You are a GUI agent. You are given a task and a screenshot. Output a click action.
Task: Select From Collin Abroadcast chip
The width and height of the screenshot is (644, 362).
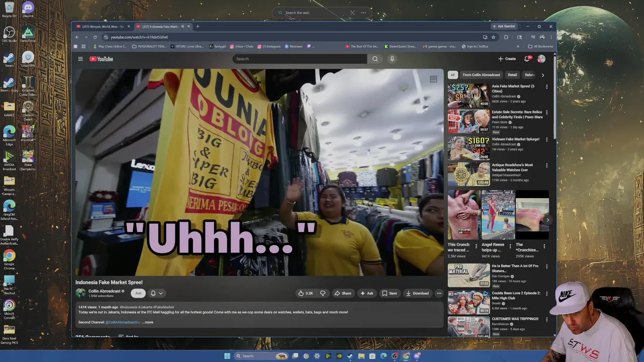[481, 75]
